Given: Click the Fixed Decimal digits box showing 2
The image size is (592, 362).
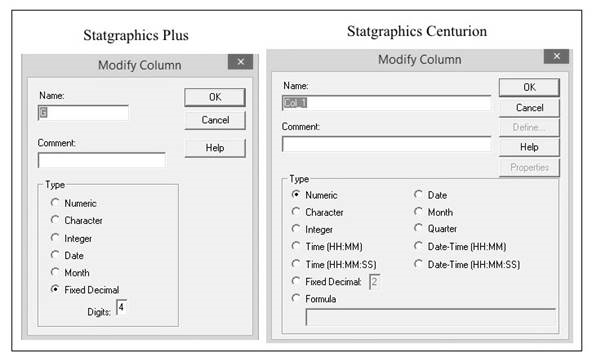Looking at the screenshot, I should tap(375, 282).
